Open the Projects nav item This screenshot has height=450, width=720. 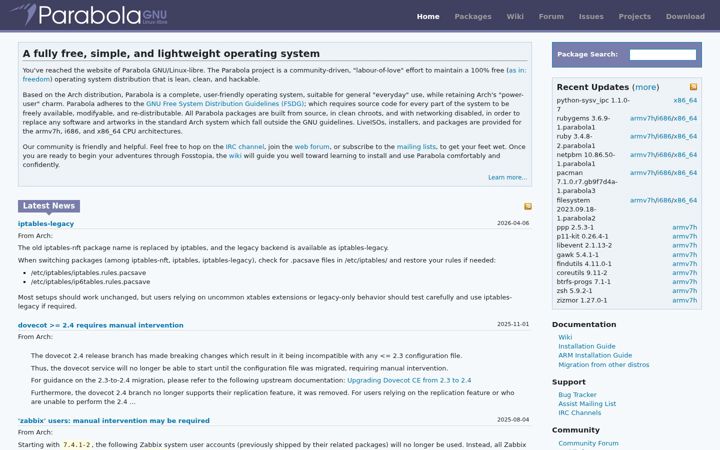(x=635, y=17)
